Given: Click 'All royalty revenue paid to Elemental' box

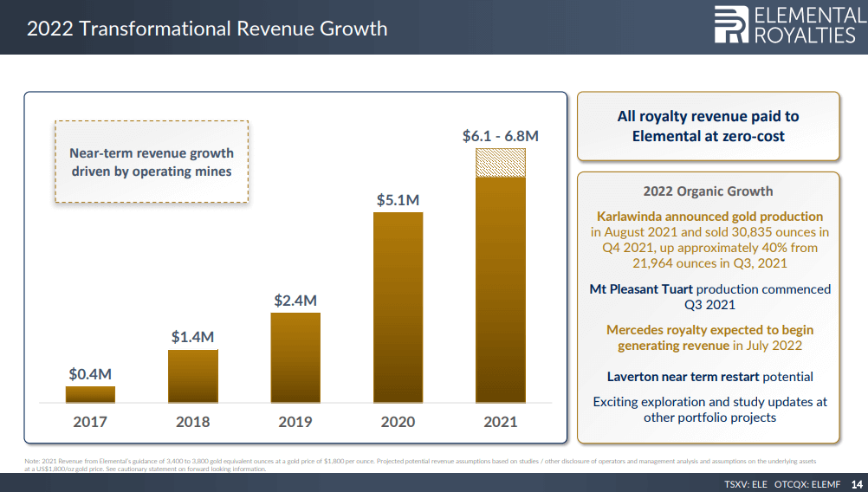Looking at the screenshot, I should [708, 126].
